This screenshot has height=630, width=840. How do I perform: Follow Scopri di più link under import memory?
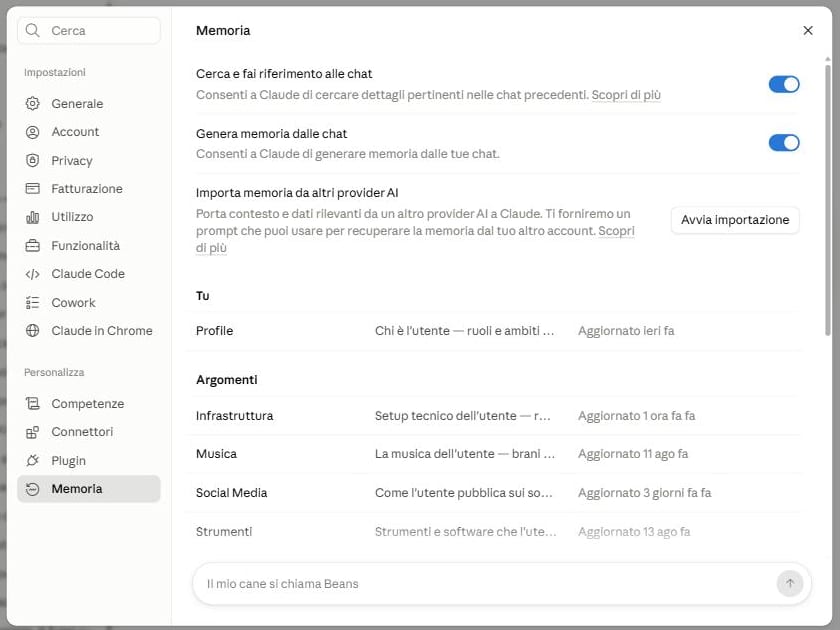tap(616, 231)
